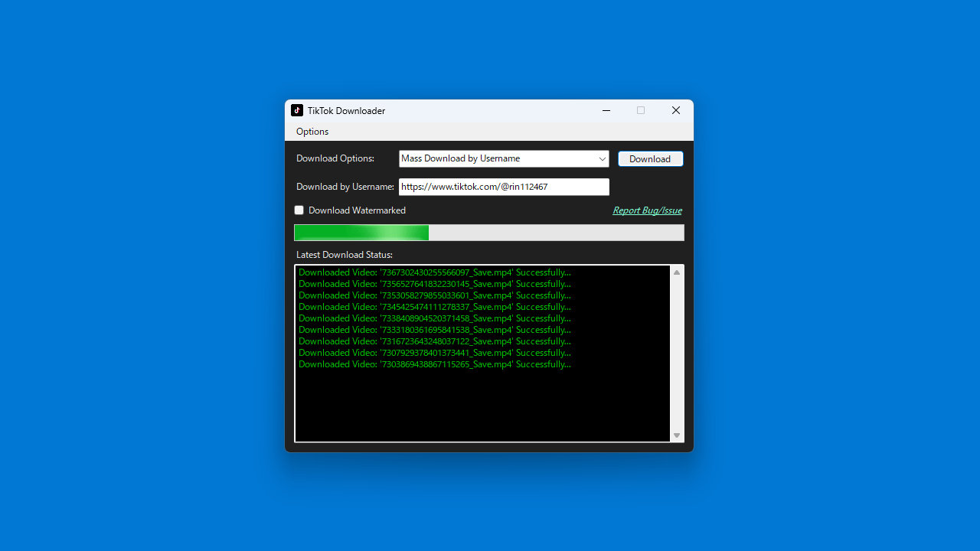Select log line '7333180361695841538_Save.mp4'
The height and width of the screenshot is (551, 980).
[x=435, y=330]
